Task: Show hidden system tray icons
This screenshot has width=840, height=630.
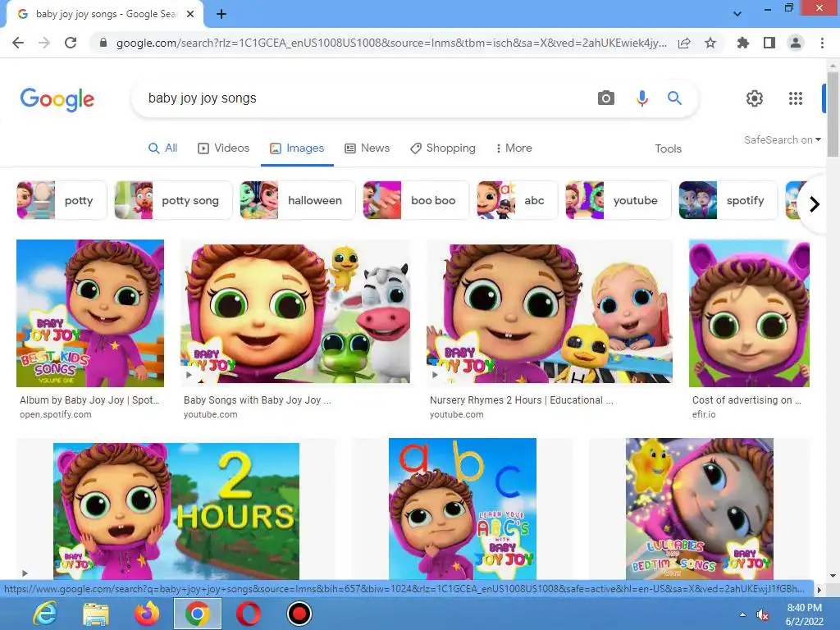Action: [x=742, y=615]
